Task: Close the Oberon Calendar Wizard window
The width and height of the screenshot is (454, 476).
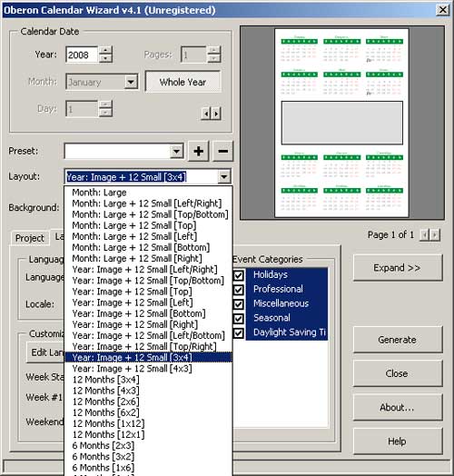Action: click(x=443, y=10)
